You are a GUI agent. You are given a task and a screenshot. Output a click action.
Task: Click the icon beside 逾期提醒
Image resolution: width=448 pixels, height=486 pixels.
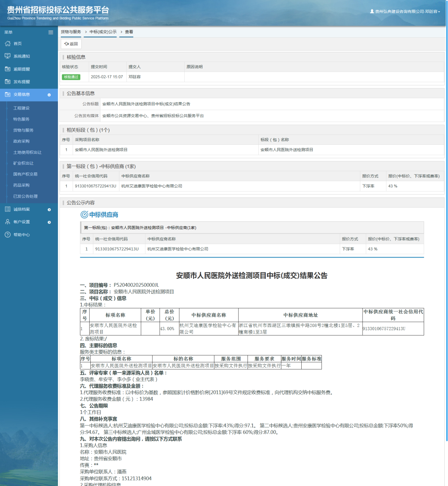[7, 69]
